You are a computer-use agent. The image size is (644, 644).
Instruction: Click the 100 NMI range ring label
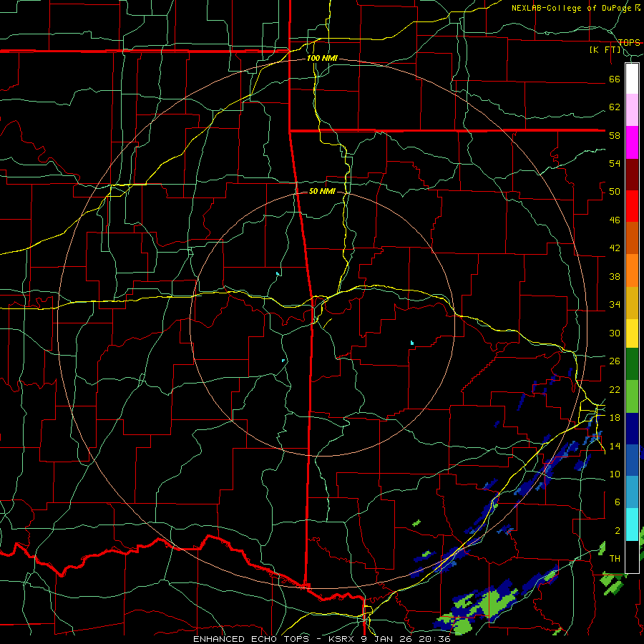pyautogui.click(x=323, y=59)
